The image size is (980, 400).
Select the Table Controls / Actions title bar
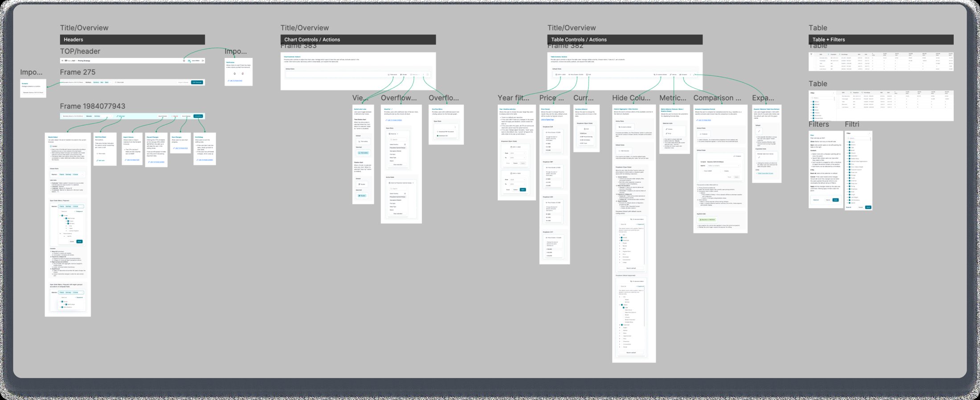625,39
